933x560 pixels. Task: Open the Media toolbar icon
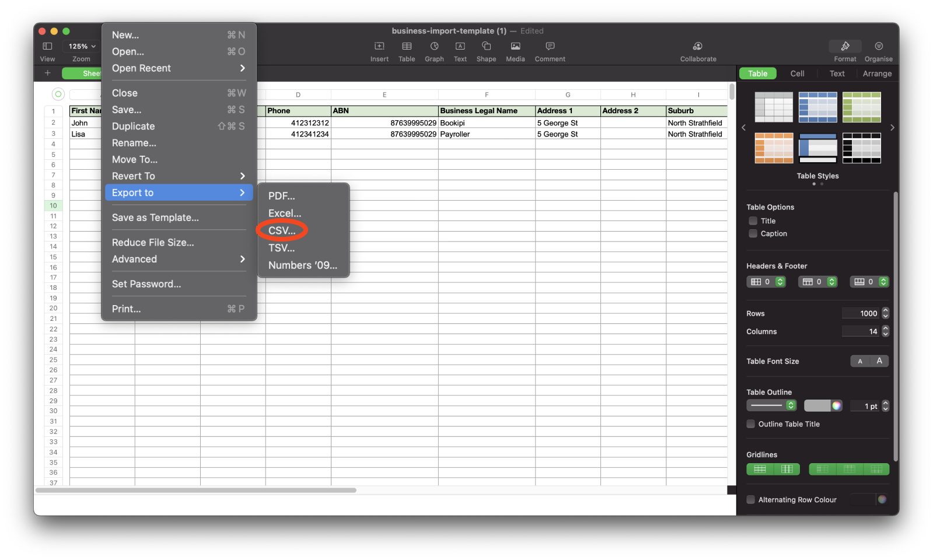pos(515,47)
